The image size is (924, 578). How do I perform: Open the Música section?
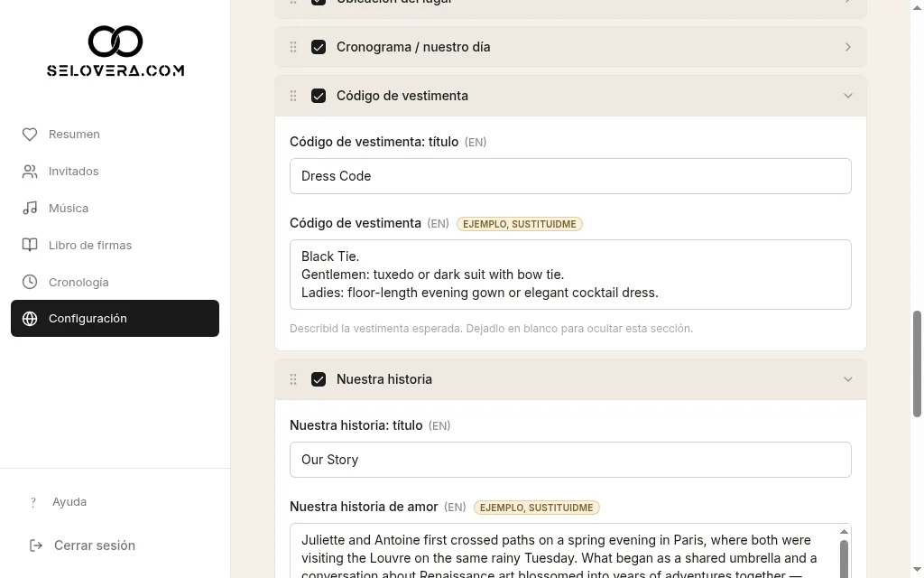pos(115,209)
